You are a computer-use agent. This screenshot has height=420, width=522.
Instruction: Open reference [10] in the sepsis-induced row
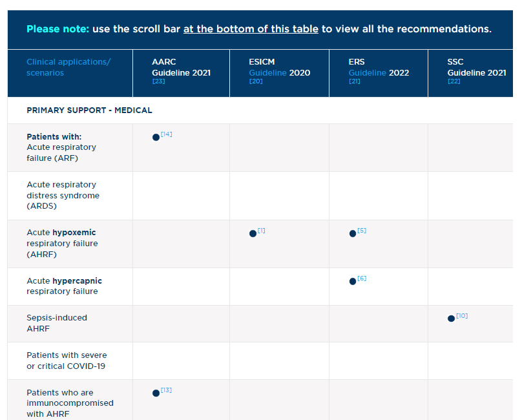(x=462, y=316)
